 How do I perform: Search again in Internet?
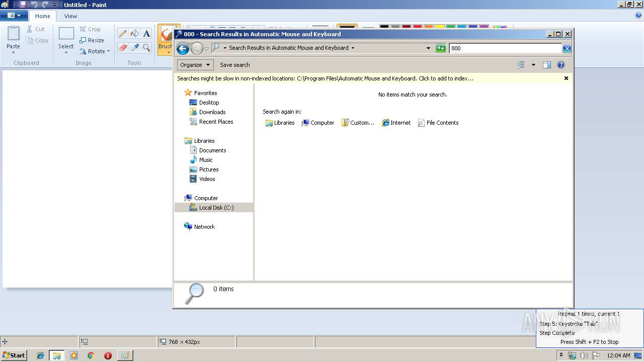[x=396, y=123]
